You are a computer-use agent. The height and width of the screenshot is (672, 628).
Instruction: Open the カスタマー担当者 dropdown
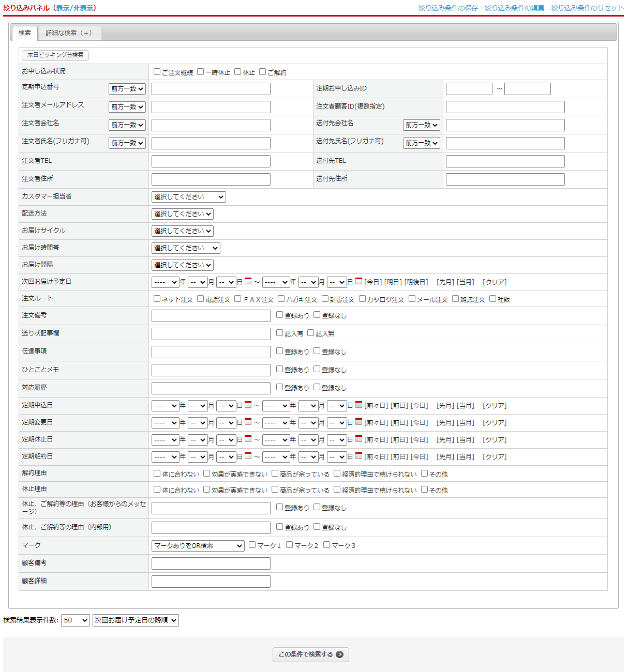click(x=188, y=197)
